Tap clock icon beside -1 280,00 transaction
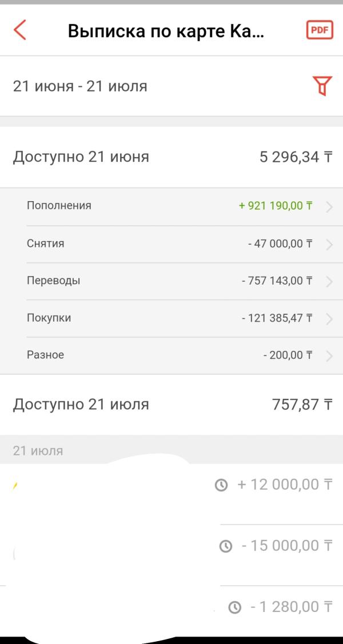The width and height of the screenshot is (343, 644). pyautogui.click(x=234, y=607)
